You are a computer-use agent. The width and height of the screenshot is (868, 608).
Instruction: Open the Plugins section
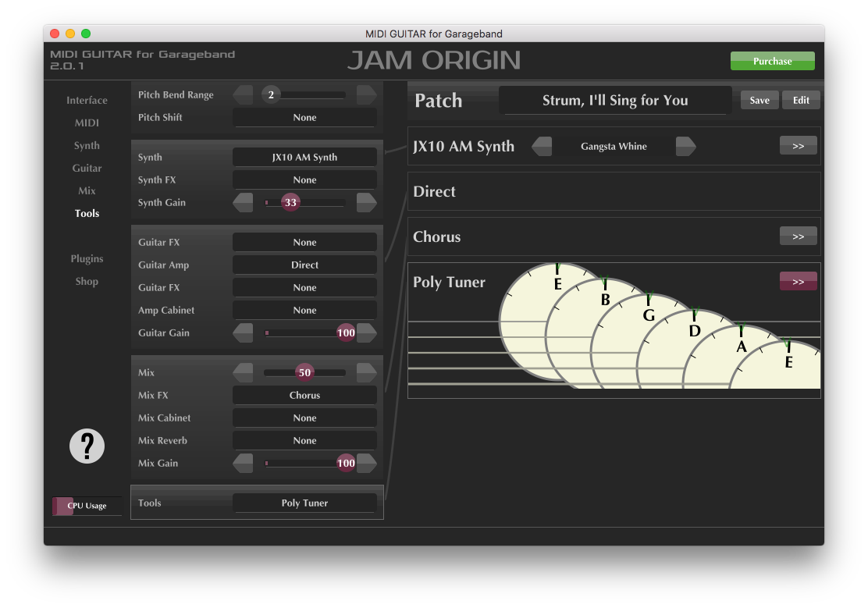(87, 258)
